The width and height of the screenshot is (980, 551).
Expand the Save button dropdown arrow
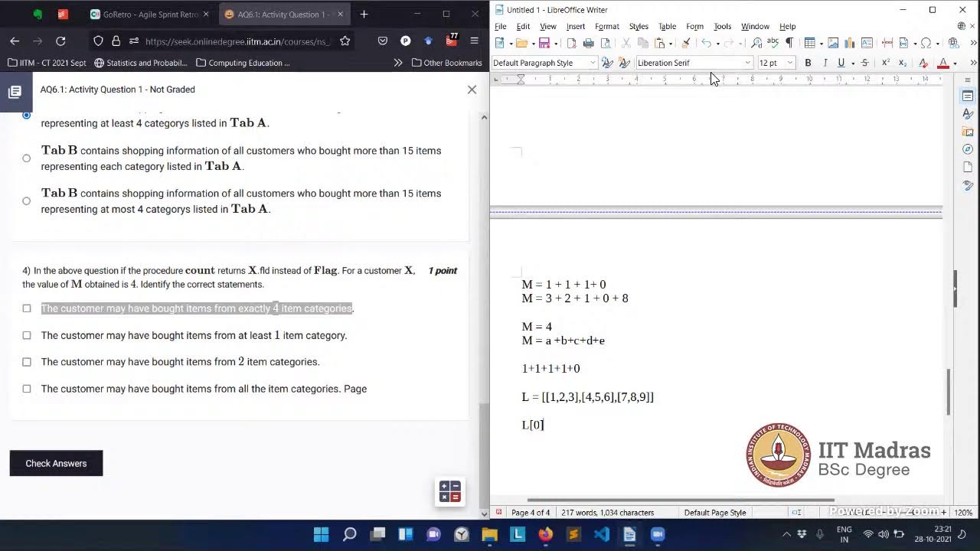(556, 44)
